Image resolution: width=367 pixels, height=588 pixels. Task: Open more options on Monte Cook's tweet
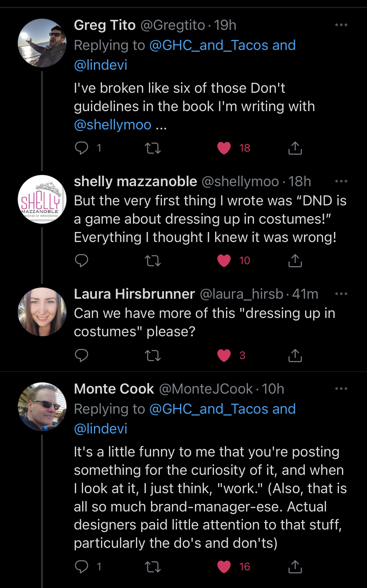click(x=341, y=389)
